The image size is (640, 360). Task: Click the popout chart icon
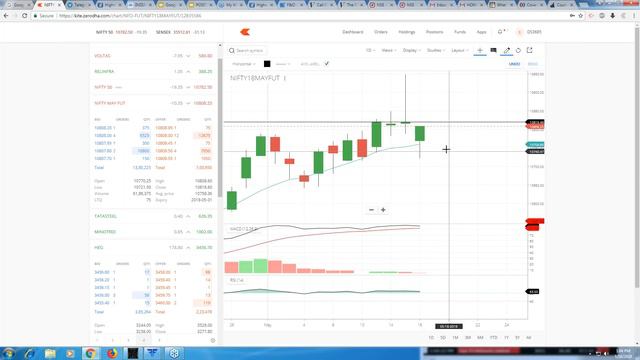529,50
